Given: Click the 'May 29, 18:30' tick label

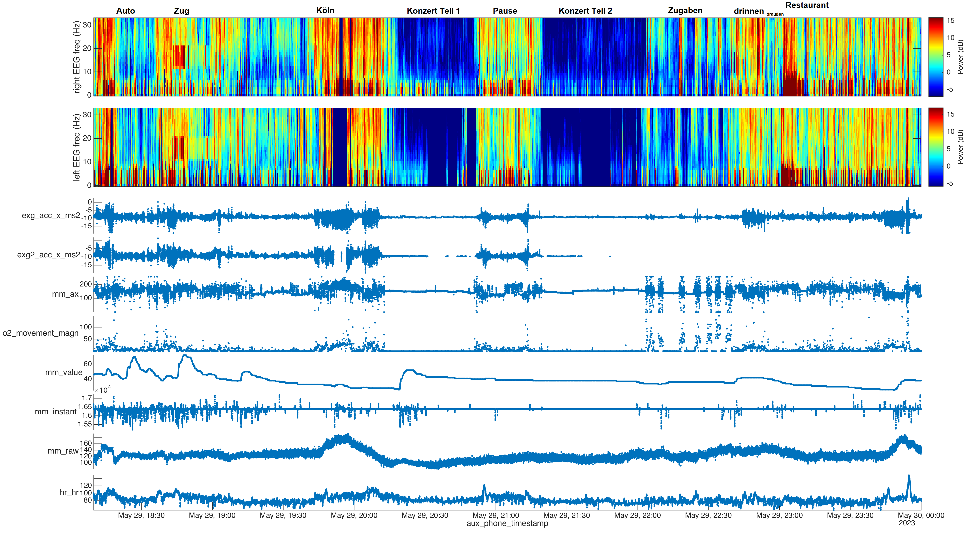Looking at the screenshot, I should [141, 516].
